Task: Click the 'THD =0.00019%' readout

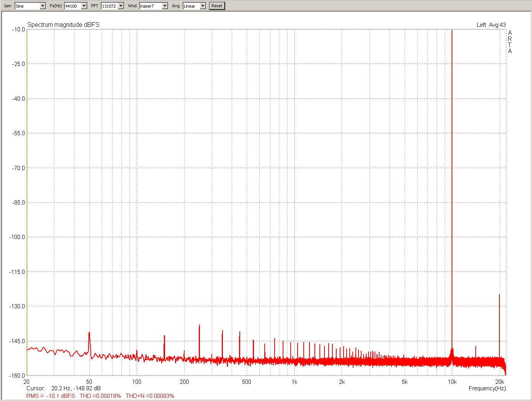Action: coord(100,396)
